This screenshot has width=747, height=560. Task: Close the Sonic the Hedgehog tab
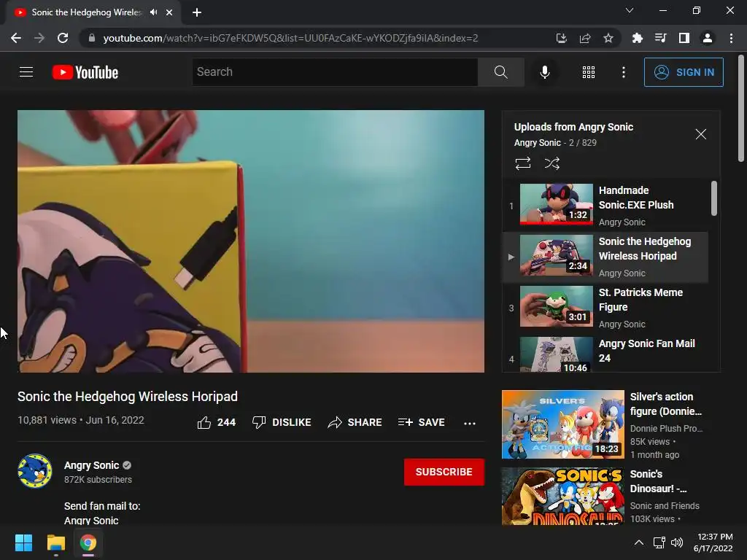(169, 12)
